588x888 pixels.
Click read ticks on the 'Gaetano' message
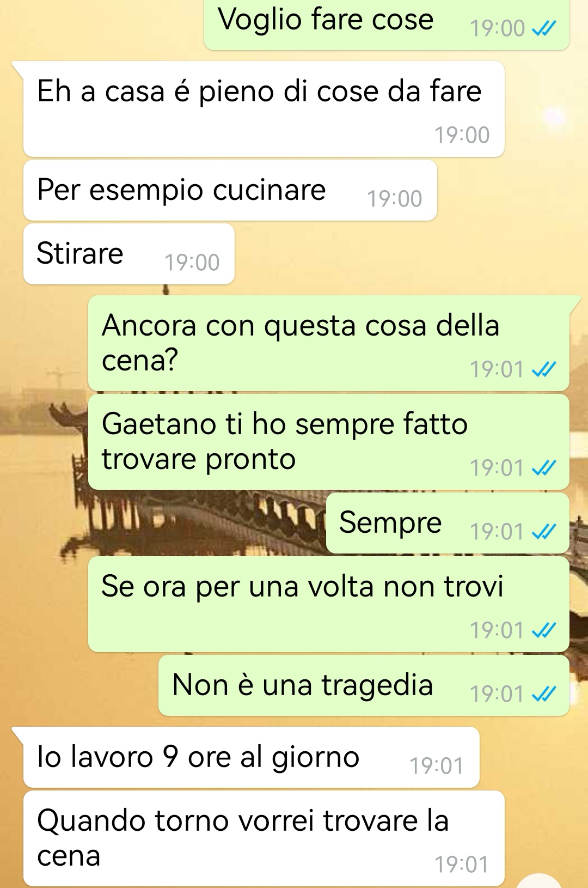pos(544,468)
